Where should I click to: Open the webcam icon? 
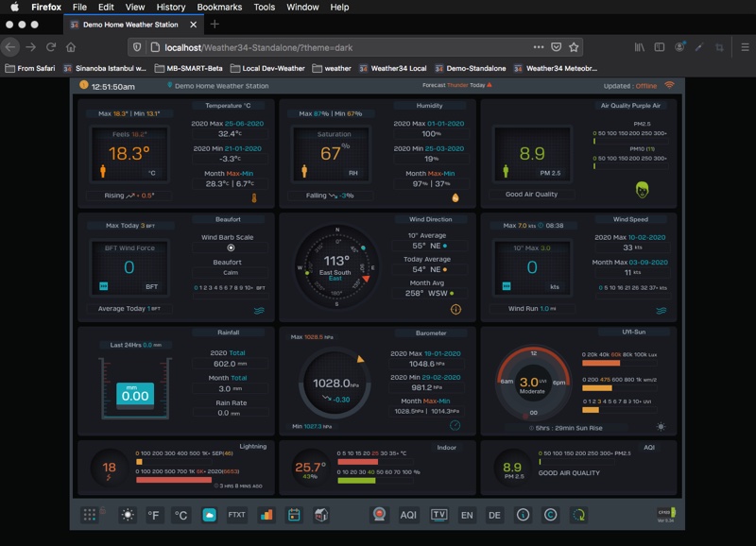point(380,515)
